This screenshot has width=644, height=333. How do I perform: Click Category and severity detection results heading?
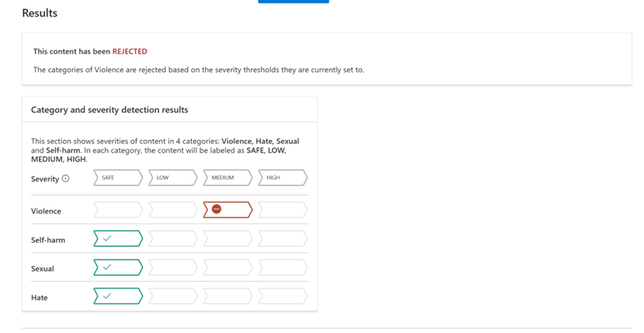click(x=109, y=109)
